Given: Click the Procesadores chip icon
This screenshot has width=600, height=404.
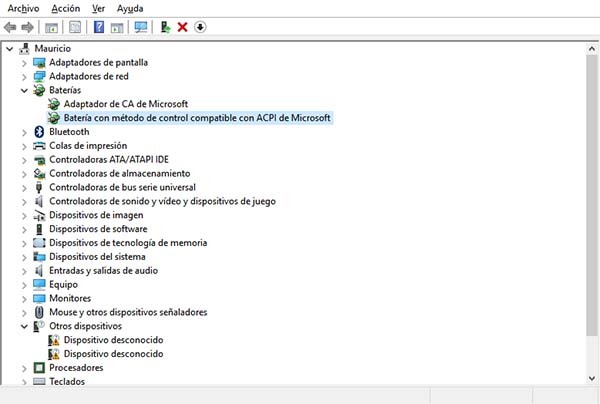Looking at the screenshot, I should coord(39,368).
